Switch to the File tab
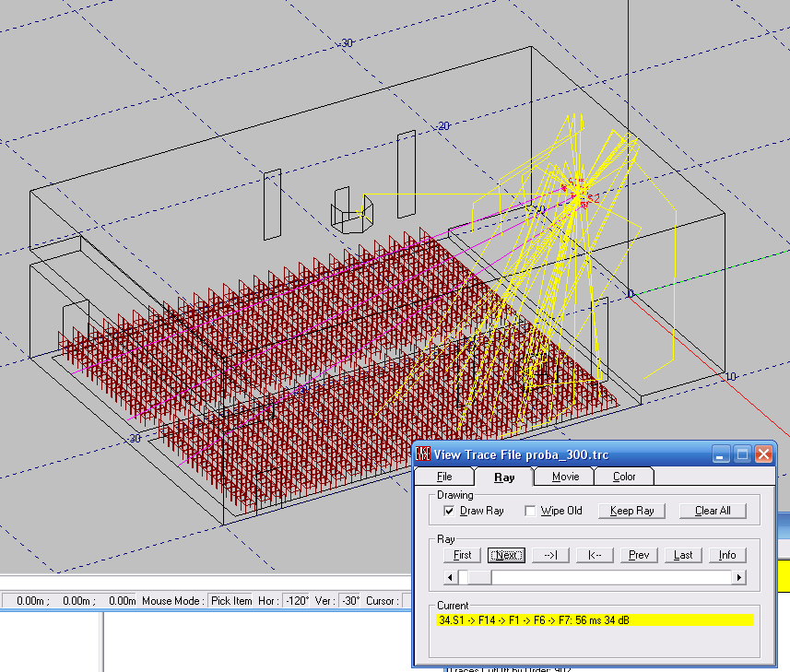 tap(444, 477)
